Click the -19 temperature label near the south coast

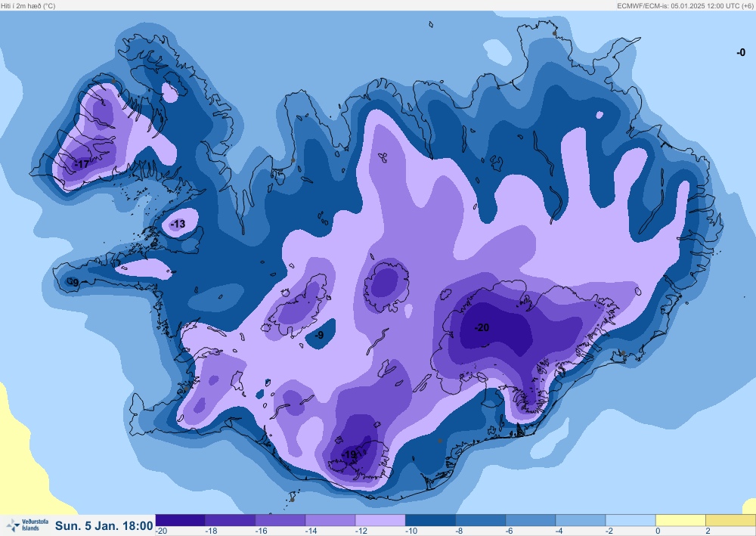click(349, 454)
